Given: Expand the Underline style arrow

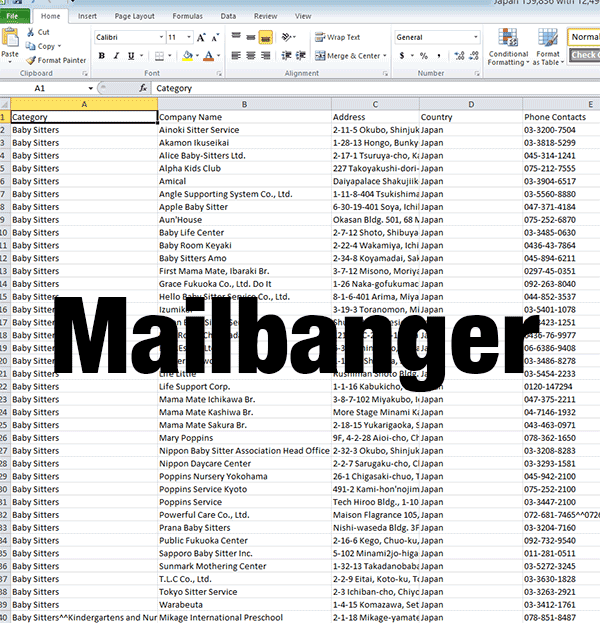Looking at the screenshot, I should (141, 56).
